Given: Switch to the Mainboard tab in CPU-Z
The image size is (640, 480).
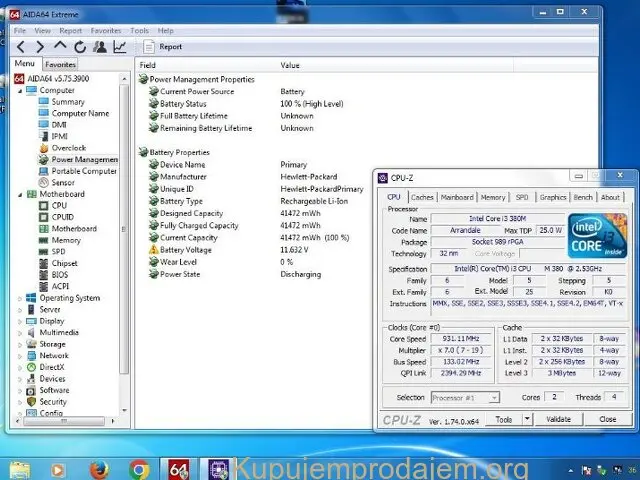Looking at the screenshot, I should 457,197.
